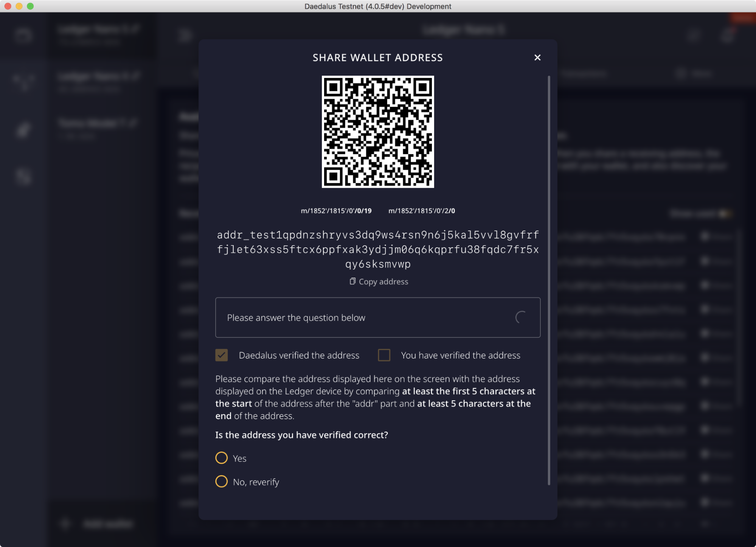Click the red macOS close window button
Image resolution: width=756 pixels, height=547 pixels.
(8, 6)
